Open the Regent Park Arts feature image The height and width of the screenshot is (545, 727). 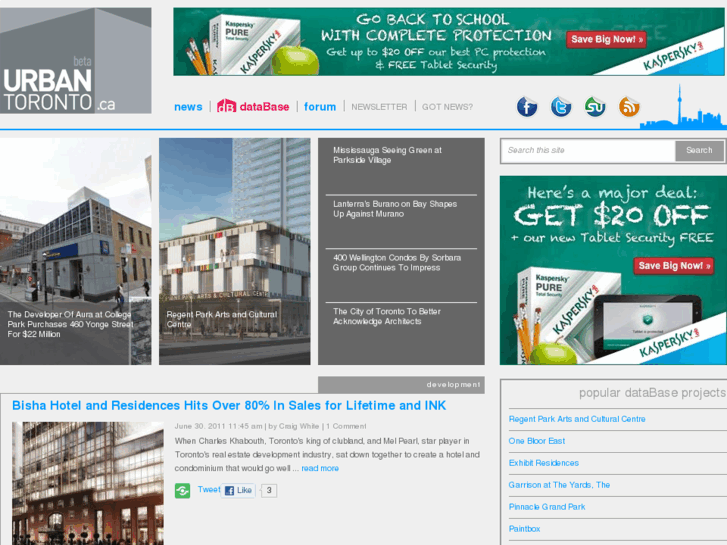pyautogui.click(x=235, y=251)
